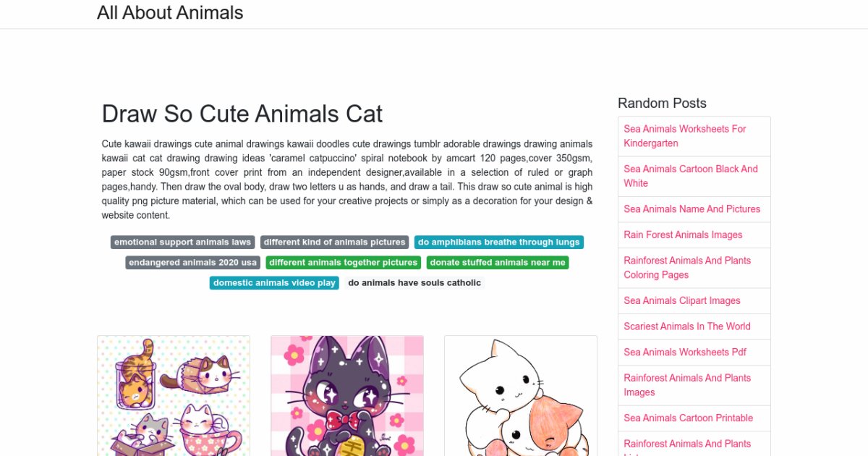Go to 'Sea Animals Worksheets Pdf' post
This screenshot has height=456, width=868.
(685, 352)
